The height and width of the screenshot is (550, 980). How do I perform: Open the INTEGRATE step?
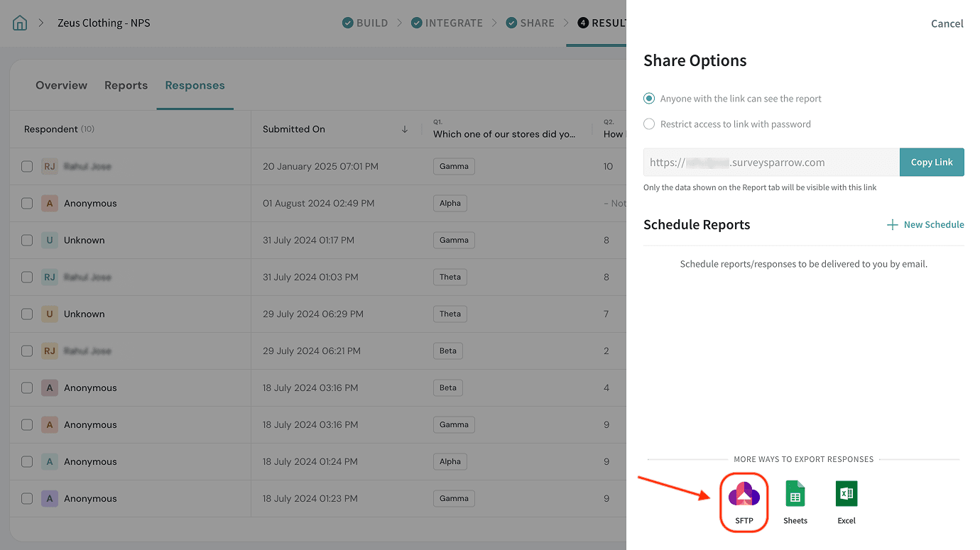(453, 23)
